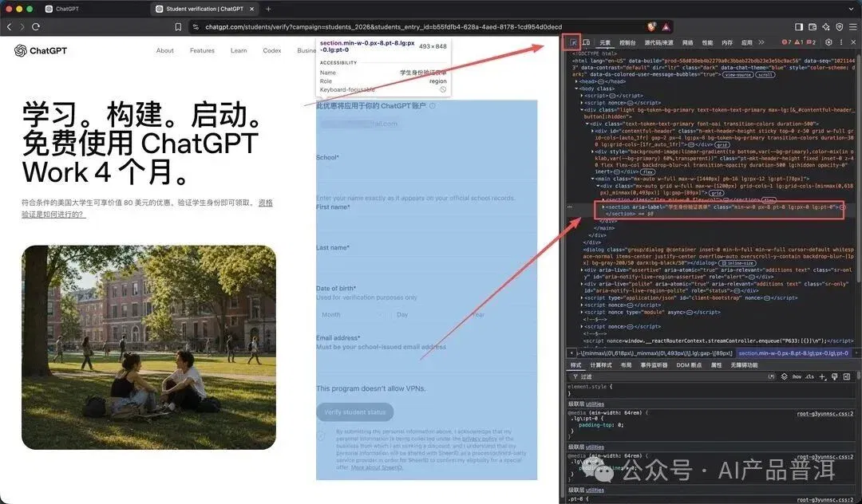View site information icon in address bar
The image size is (862, 504).
[x=196, y=26]
